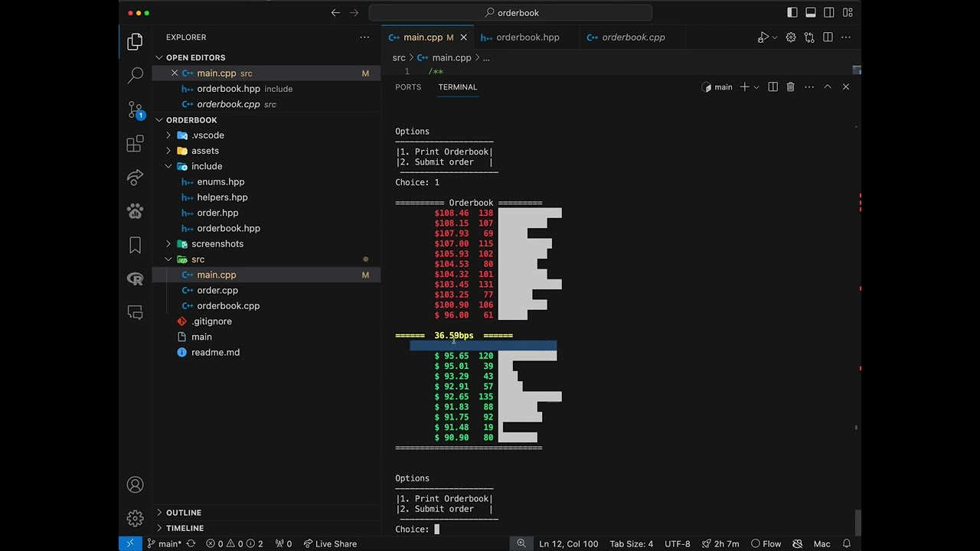Start Live Share from status bar
This screenshot has height=551, width=980.
[330, 544]
